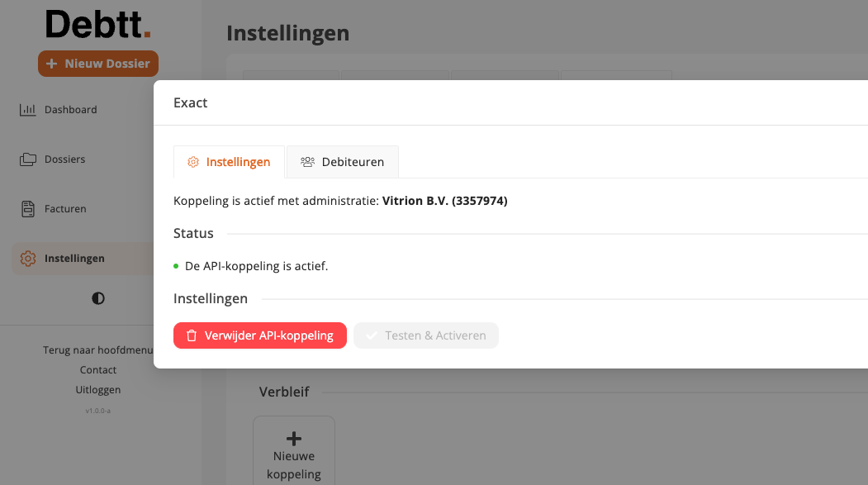Toggle dark mode contrast icon
This screenshot has width=868, height=485.
tap(98, 298)
